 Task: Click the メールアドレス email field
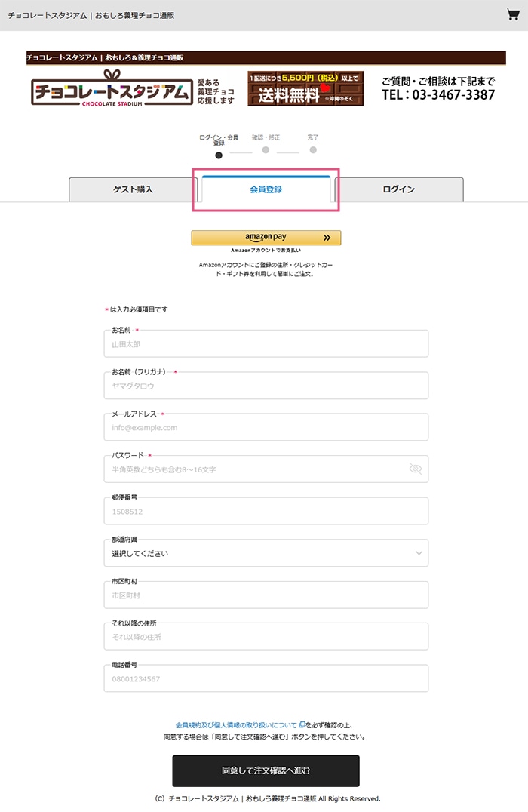pos(266,428)
